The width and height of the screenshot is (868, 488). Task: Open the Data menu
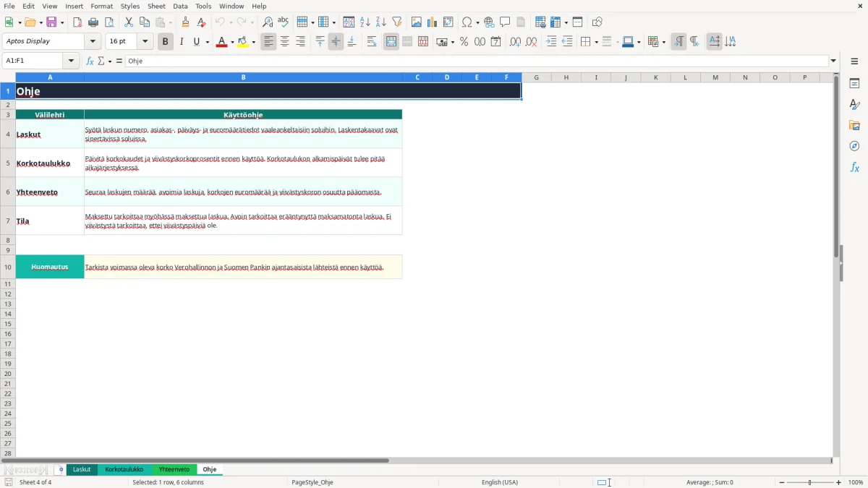pyautogui.click(x=180, y=6)
